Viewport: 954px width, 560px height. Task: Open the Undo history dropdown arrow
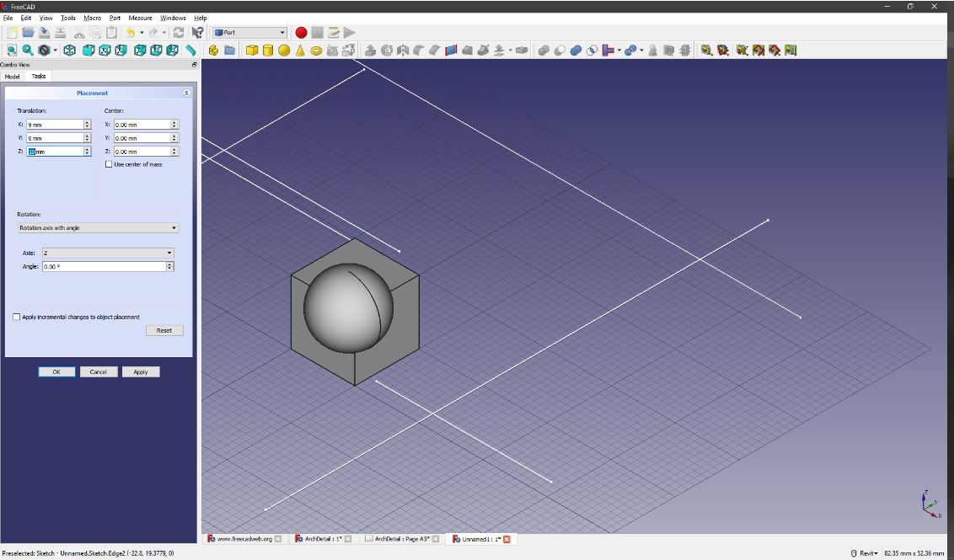[x=142, y=33]
